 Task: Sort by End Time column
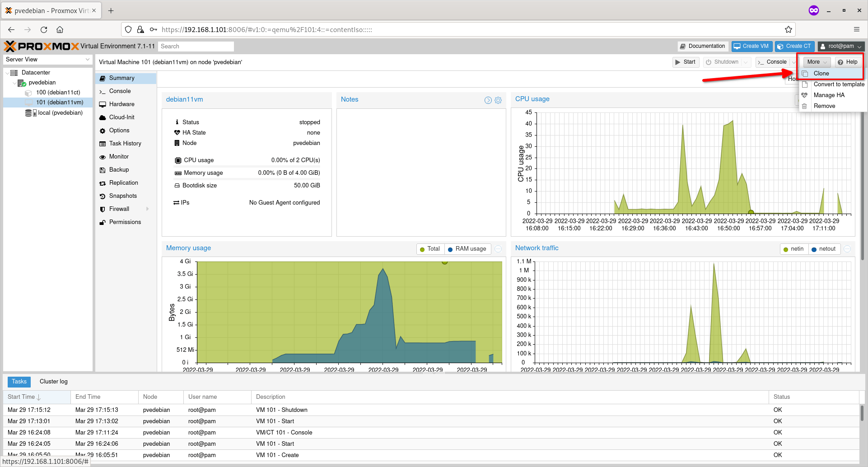[x=104, y=397]
